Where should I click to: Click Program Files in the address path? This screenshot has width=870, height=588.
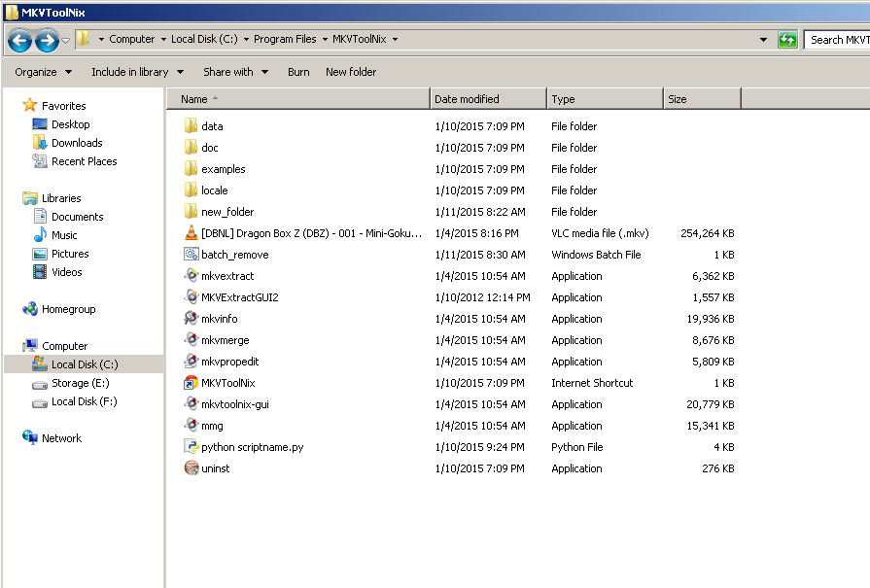click(285, 39)
